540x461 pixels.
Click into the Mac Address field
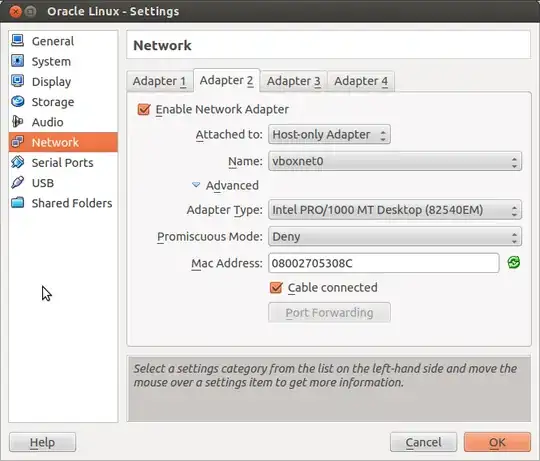pos(384,263)
